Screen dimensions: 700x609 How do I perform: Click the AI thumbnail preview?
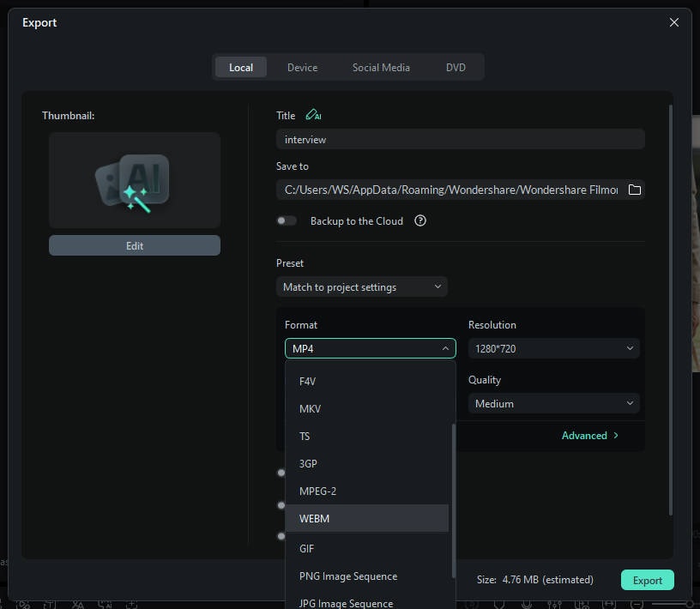pos(135,180)
